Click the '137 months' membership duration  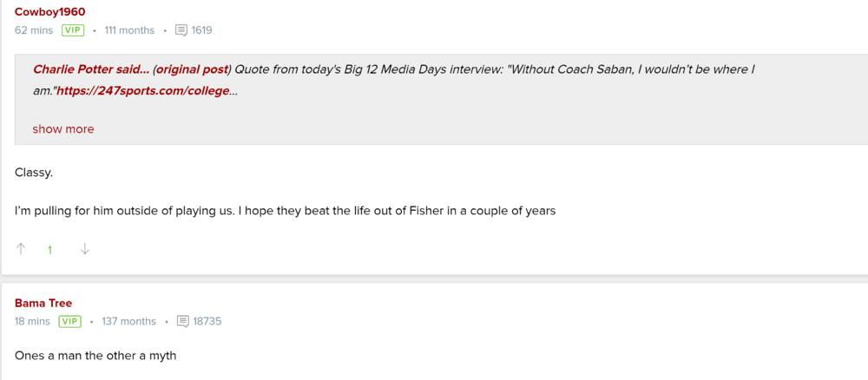[128, 321]
